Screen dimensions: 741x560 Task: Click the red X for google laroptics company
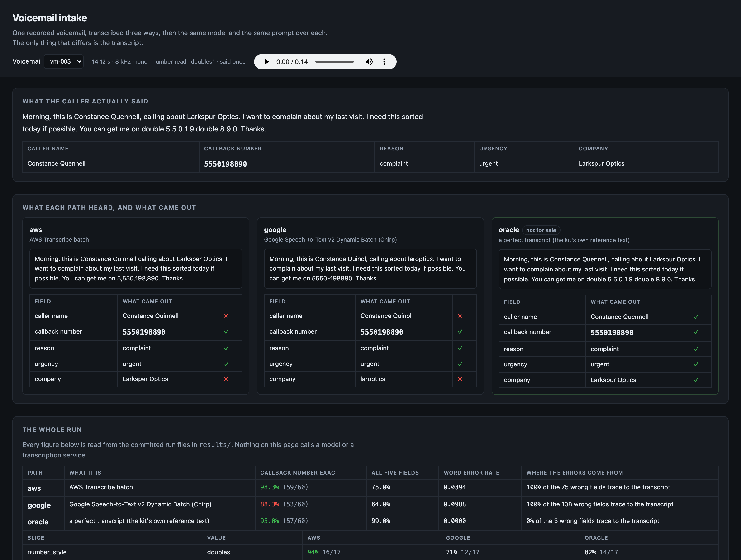pos(460,379)
